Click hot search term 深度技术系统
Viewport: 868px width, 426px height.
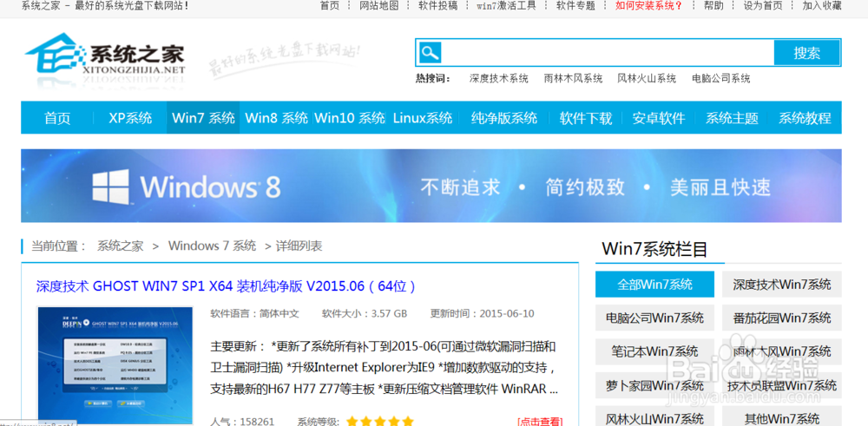click(499, 79)
